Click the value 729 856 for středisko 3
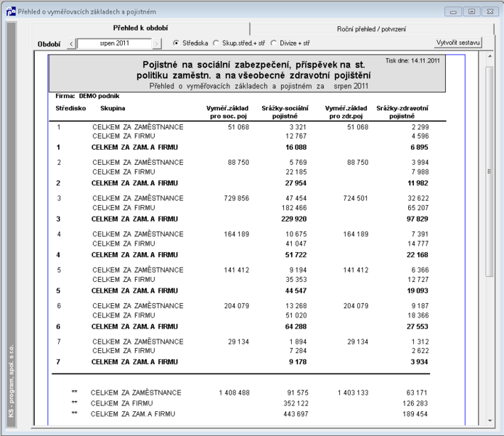Screen dimensions: 504x436 coord(237,198)
